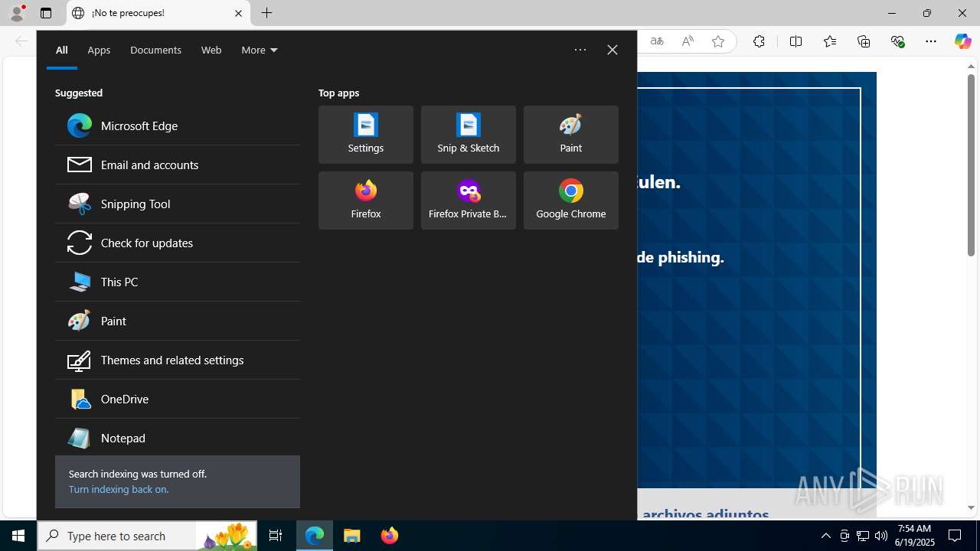Open the Windows Start menu
This screenshot has height=551, width=980.
pos(18,536)
